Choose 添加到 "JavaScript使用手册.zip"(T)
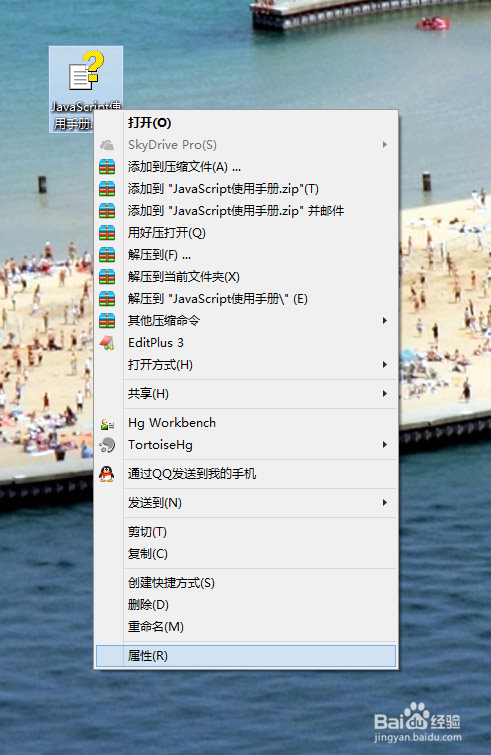Image resolution: width=491 pixels, height=755 pixels. 246,189
